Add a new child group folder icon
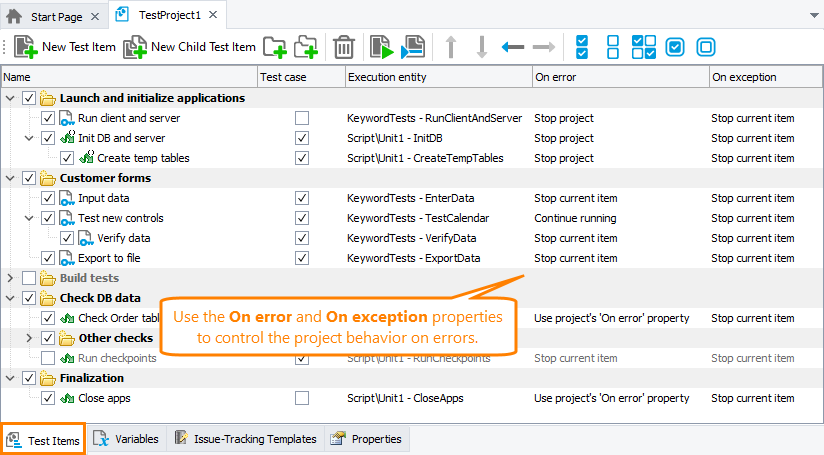The height and width of the screenshot is (455, 824). [306, 47]
